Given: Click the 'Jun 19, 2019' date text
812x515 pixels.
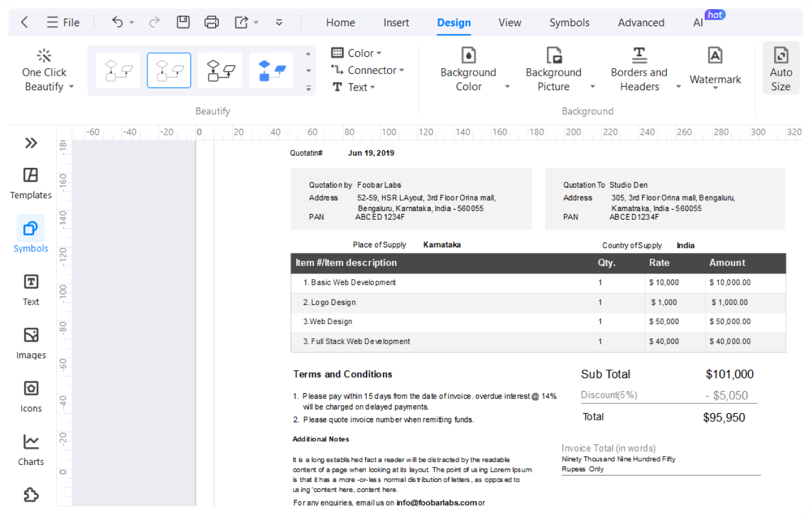Looking at the screenshot, I should 371,153.
